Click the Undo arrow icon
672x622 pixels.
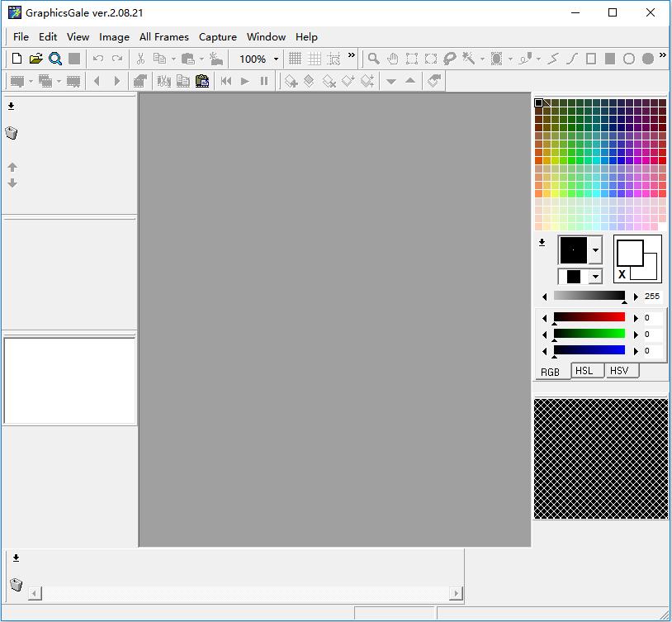tap(98, 59)
